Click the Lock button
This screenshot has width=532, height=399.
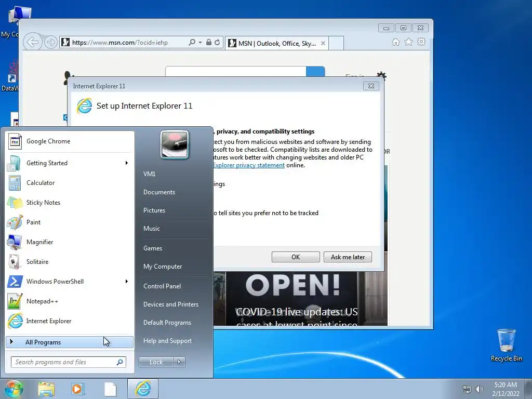[156, 362]
